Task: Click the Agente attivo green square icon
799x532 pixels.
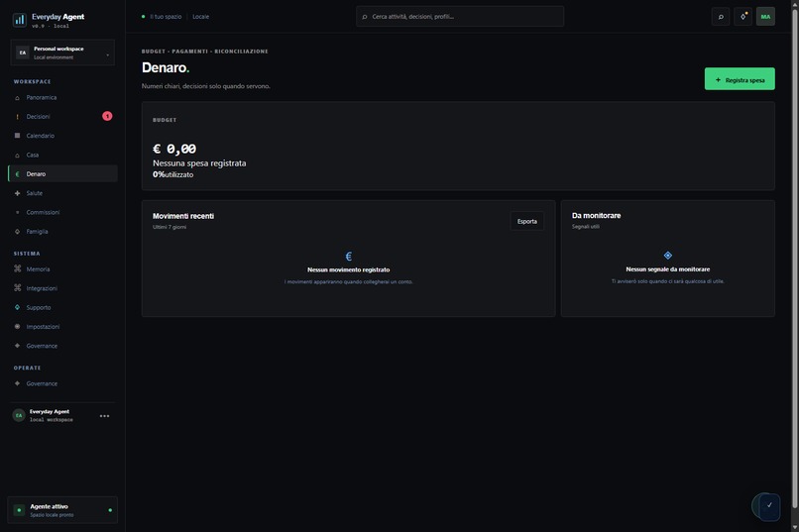Action: click(x=19, y=510)
